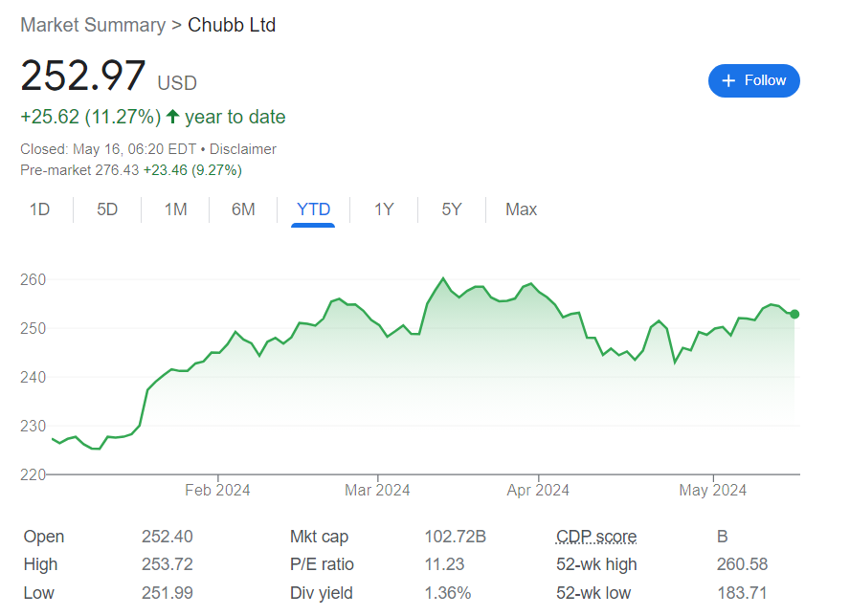850x616 pixels.
Task: Click the 252.97 current price
Action: click(83, 76)
